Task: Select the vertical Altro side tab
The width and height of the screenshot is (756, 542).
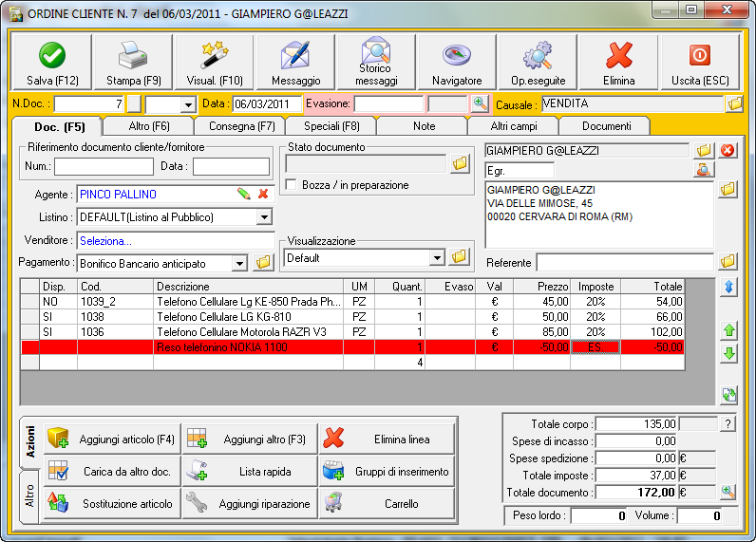Action: tap(29, 495)
